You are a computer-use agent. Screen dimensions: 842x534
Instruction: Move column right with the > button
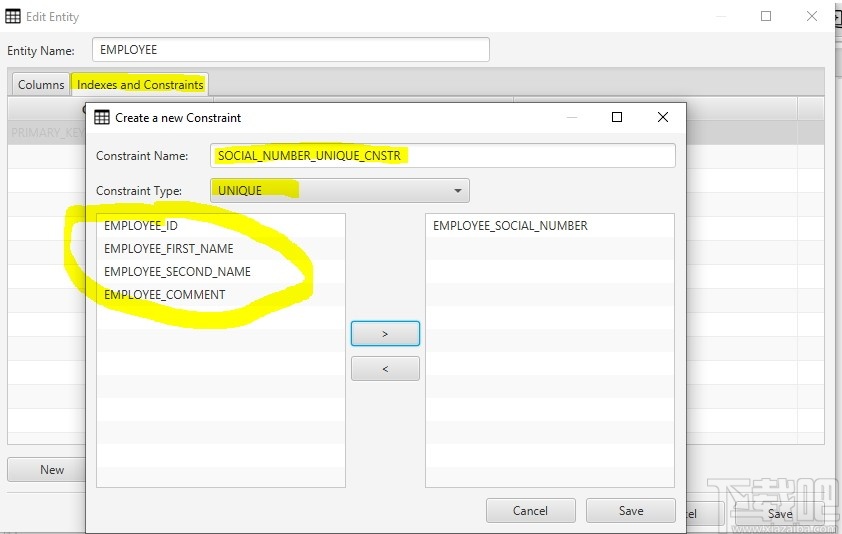point(385,334)
